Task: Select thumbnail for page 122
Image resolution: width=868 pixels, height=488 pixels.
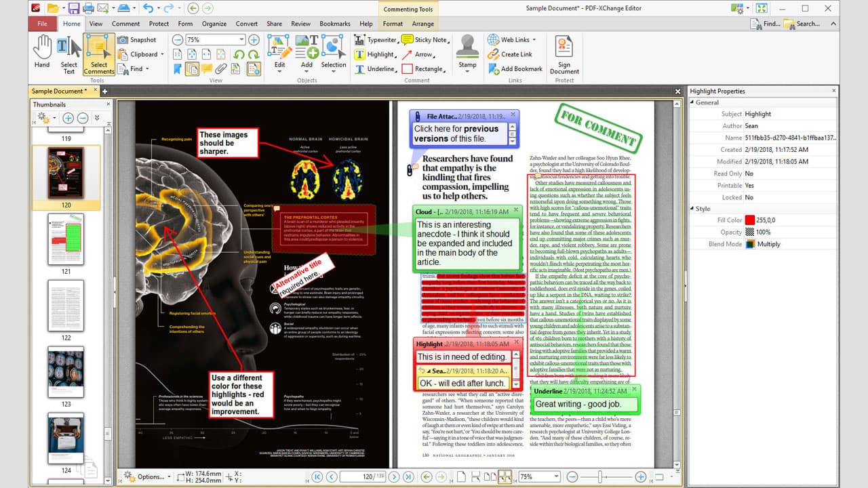Action: 64,306
